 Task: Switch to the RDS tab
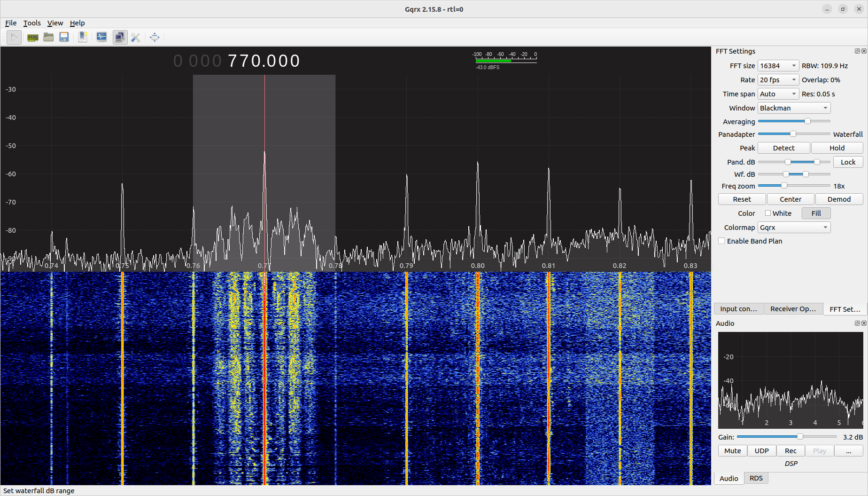pos(756,478)
